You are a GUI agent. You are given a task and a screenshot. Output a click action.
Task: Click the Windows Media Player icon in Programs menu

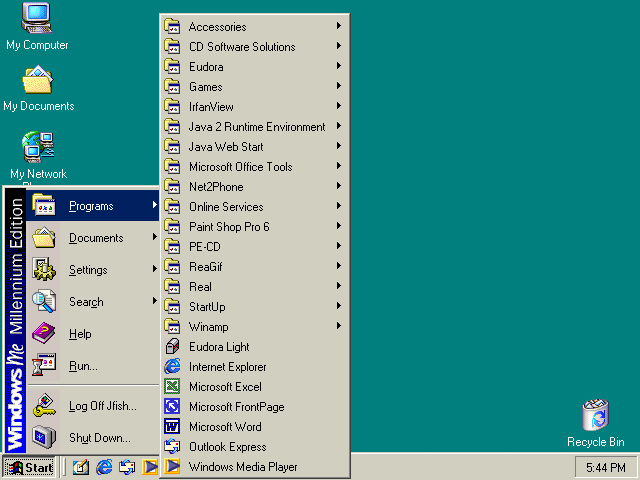point(172,466)
